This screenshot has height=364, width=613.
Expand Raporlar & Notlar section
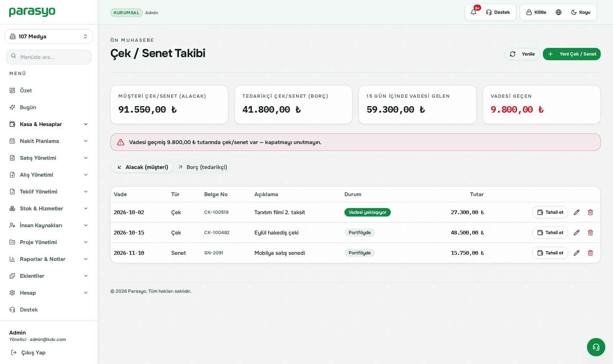[49, 259]
